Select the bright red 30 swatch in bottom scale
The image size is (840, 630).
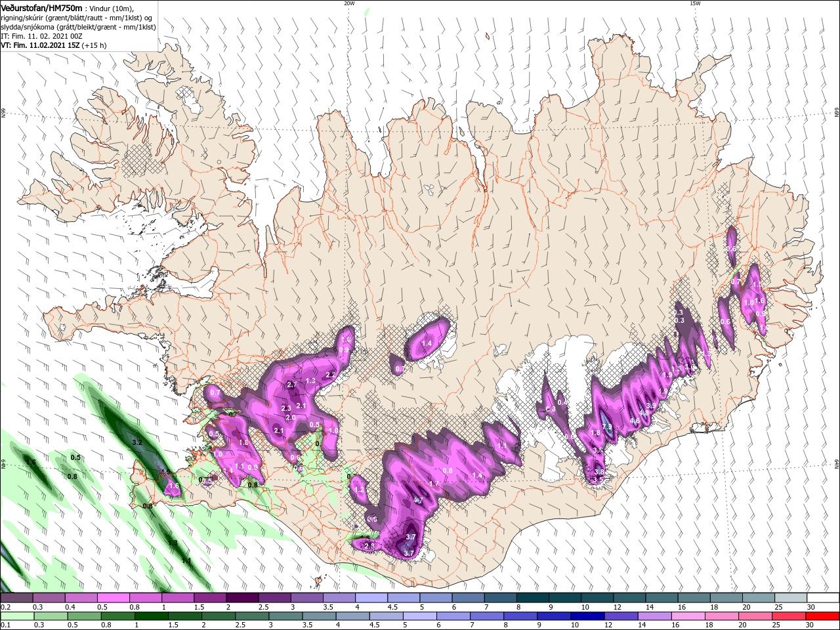823,616
